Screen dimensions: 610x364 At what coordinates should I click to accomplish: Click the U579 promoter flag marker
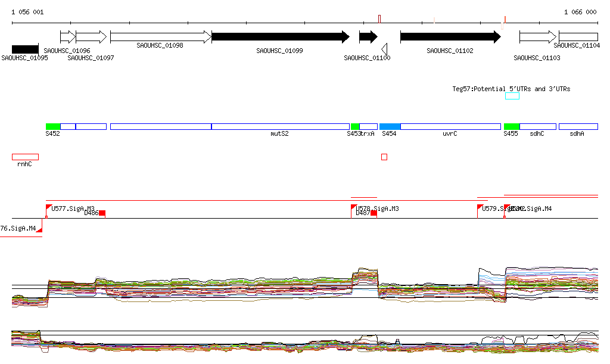[x=481, y=207]
